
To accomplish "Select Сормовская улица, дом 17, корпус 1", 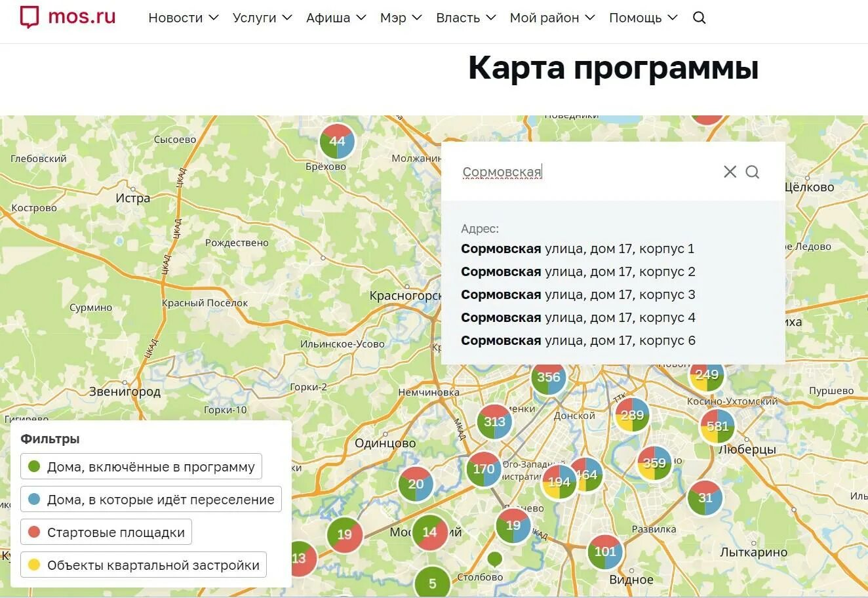I will coord(578,249).
